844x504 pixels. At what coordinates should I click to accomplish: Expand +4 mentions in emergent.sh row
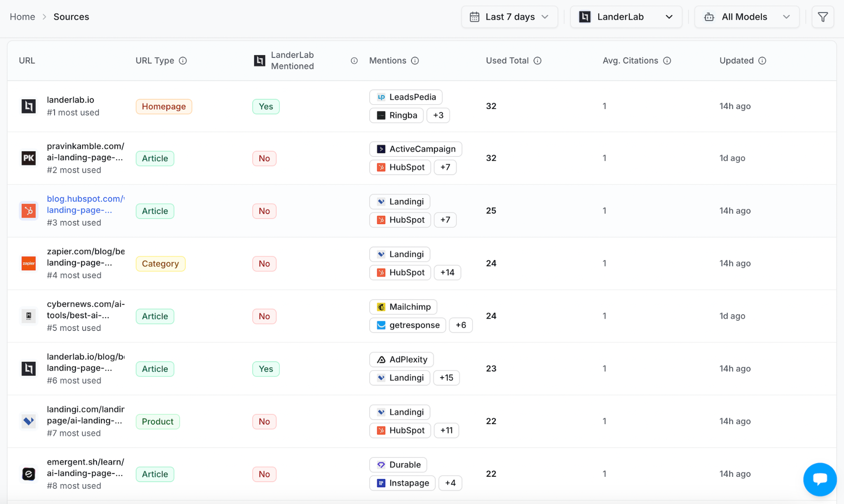[x=450, y=483]
